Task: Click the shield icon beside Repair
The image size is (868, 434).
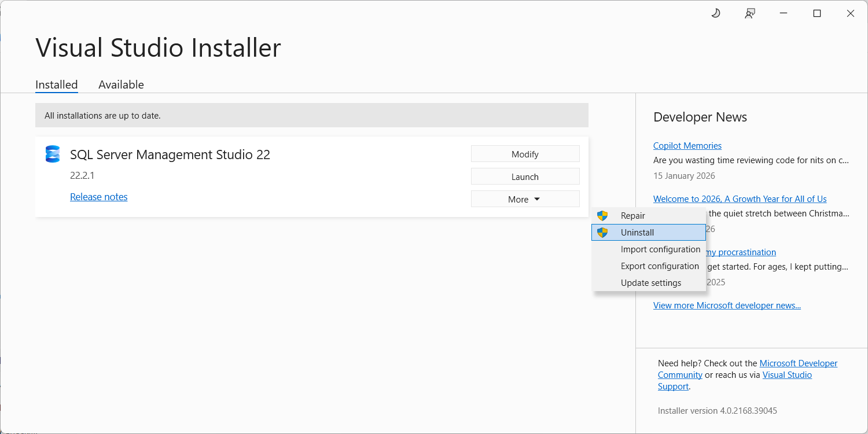Action: click(602, 216)
